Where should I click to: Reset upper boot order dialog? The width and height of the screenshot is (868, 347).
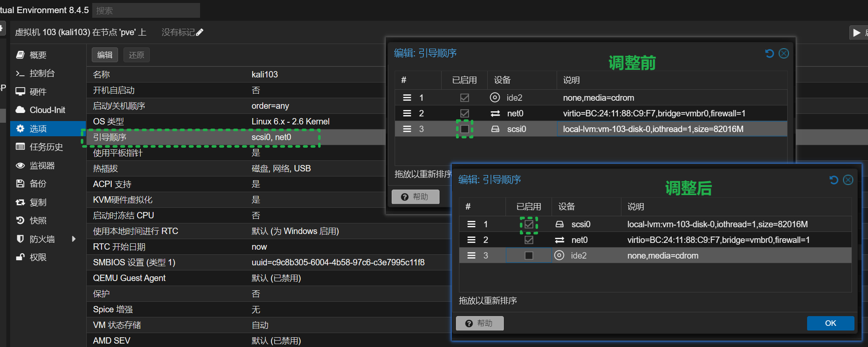[769, 53]
